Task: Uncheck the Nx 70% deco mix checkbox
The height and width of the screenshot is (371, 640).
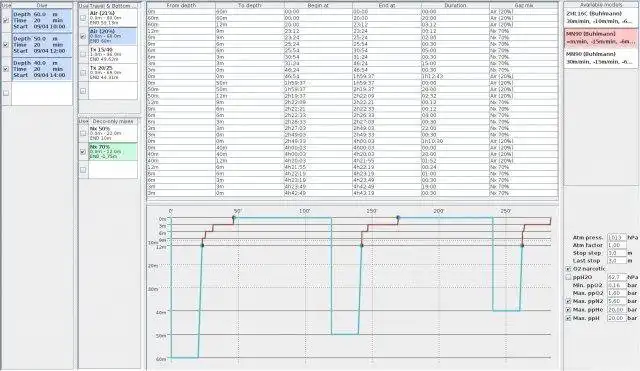Action: tap(83, 151)
